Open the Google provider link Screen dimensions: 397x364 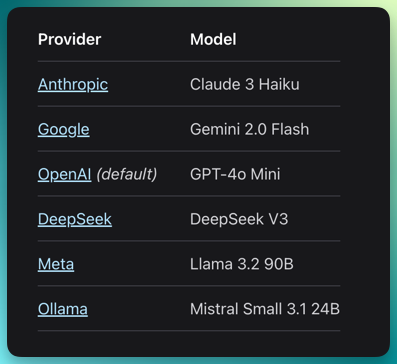pos(64,130)
